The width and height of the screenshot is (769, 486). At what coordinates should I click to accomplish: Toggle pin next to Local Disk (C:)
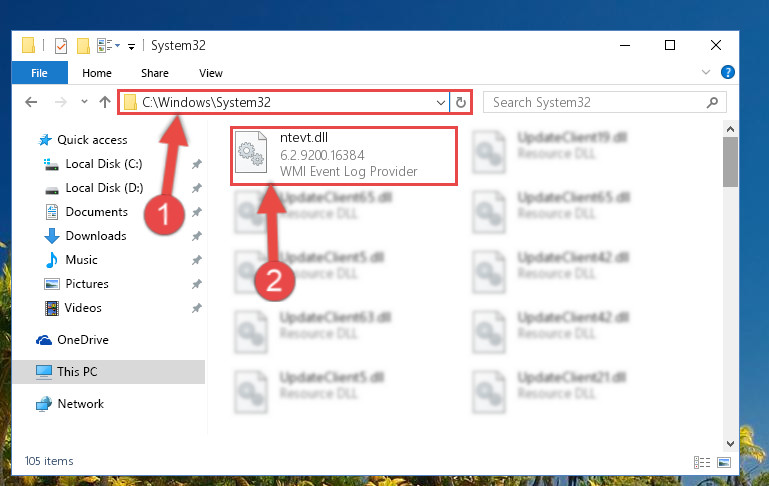197,164
